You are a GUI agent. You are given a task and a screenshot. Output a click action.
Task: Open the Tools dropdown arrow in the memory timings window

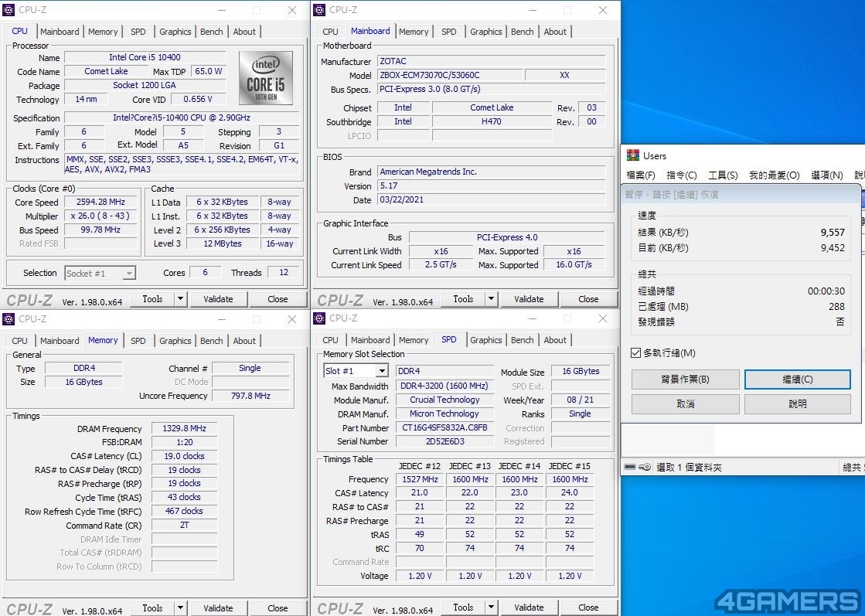[180, 608]
